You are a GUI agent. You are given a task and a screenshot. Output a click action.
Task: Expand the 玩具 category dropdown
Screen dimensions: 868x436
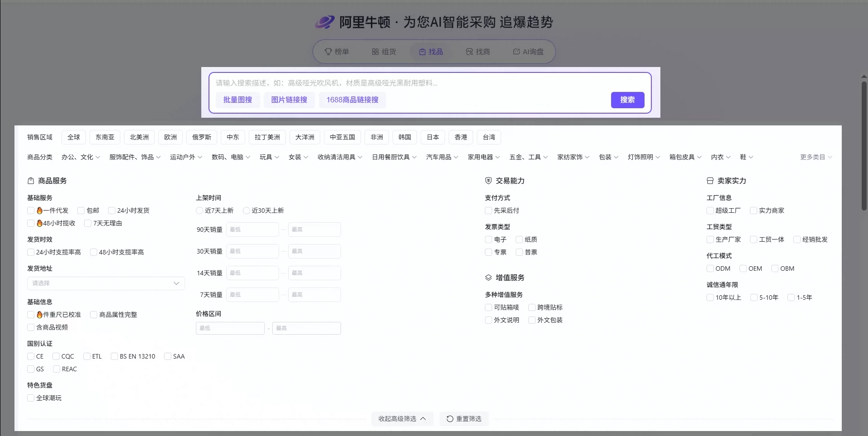coord(269,157)
